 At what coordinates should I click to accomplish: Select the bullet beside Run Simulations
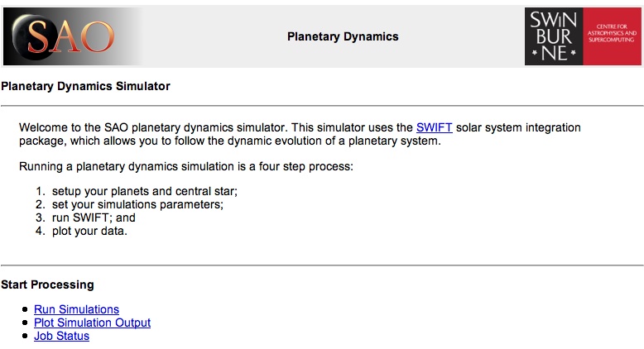pos(25,309)
